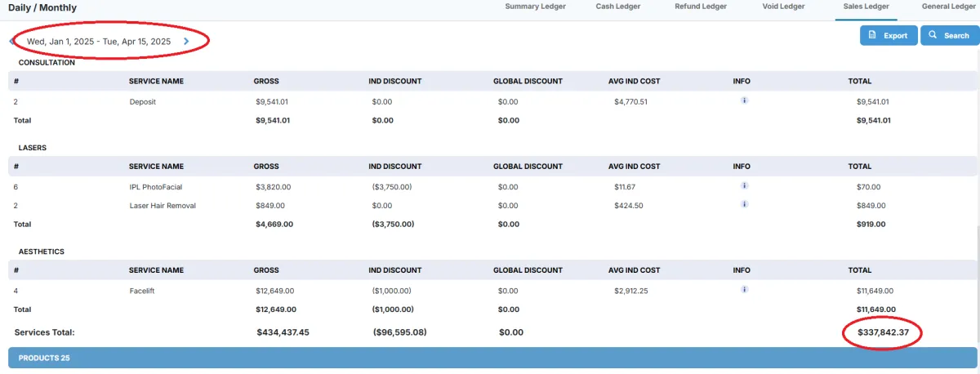Open the General Ledger tab
Image resolution: width=980 pixels, height=374 pixels.
tap(949, 7)
